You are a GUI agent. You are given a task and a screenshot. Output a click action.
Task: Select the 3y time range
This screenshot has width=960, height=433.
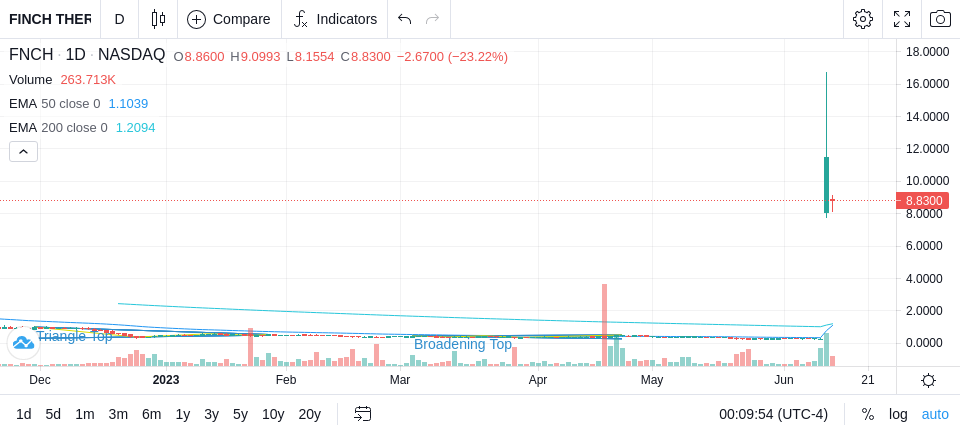(x=211, y=415)
